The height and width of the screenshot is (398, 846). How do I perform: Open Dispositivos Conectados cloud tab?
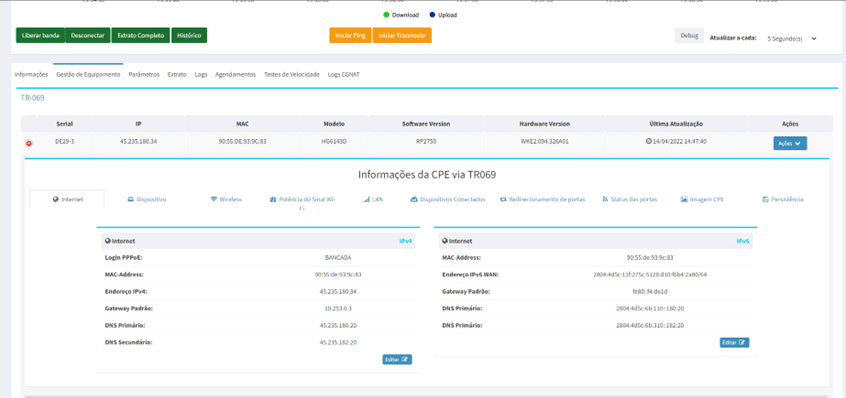pos(447,199)
